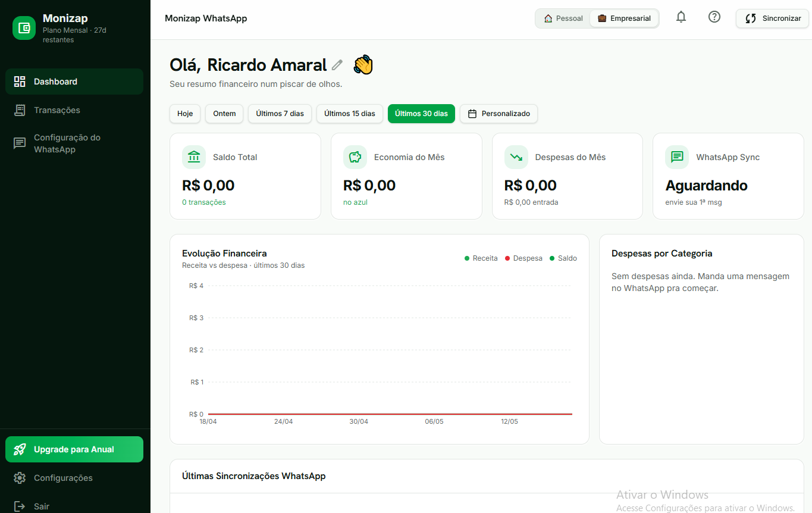Select the Ontem period filter

point(224,114)
